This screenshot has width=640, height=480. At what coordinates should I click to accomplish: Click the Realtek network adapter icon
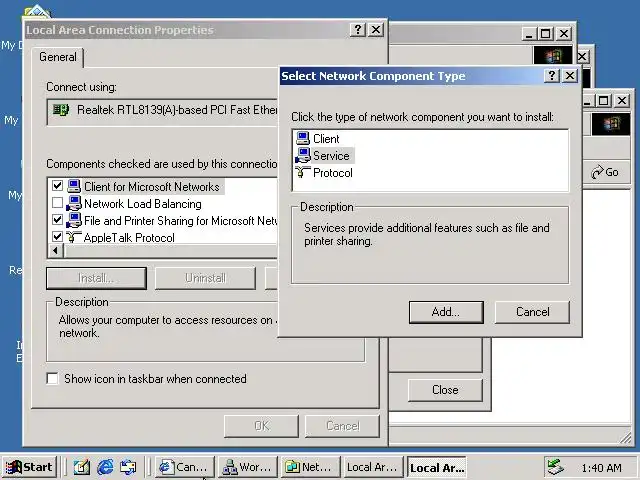click(x=61, y=110)
